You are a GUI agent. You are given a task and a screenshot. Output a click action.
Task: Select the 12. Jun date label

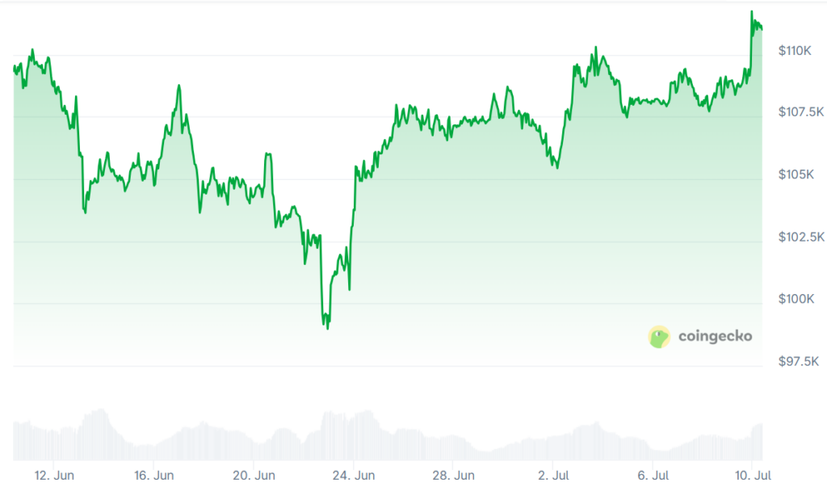55,476
